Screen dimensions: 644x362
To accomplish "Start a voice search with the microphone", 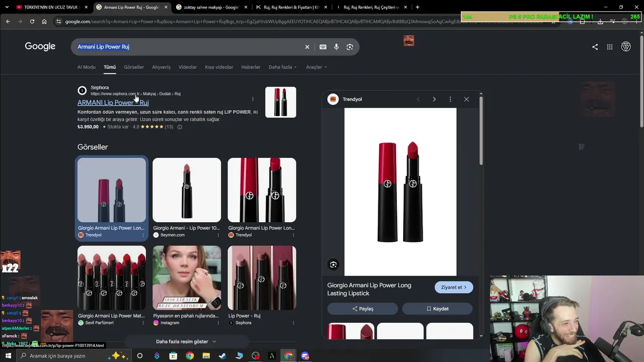I will 337,47.
